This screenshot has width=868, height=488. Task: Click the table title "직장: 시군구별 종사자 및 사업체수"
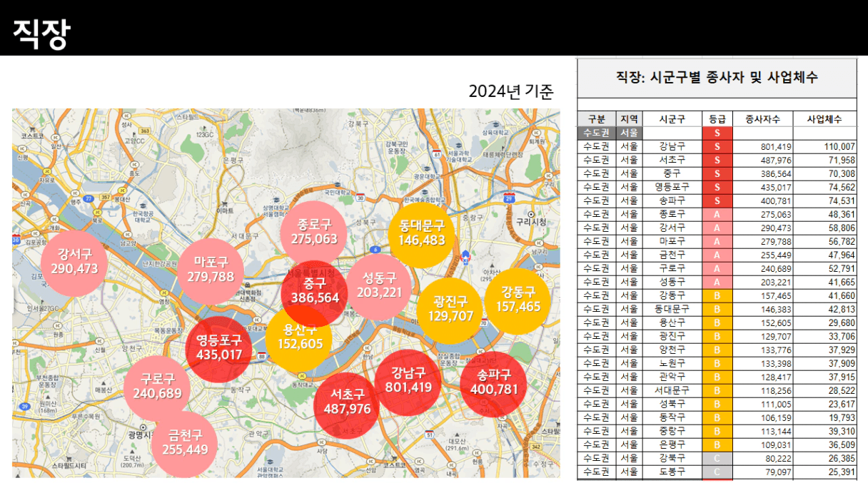(717, 78)
